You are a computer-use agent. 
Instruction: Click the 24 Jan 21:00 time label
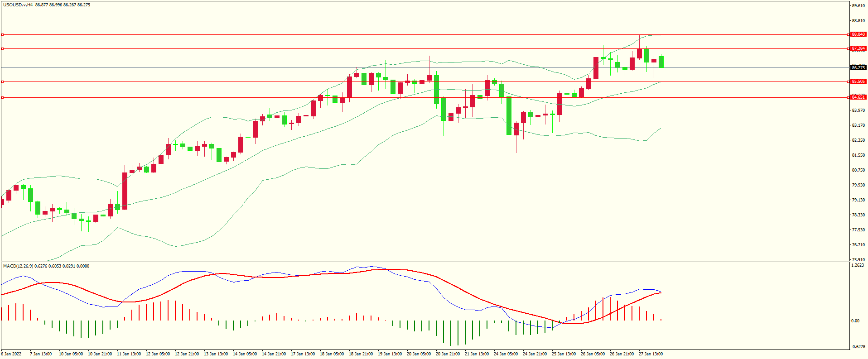tap(535, 354)
